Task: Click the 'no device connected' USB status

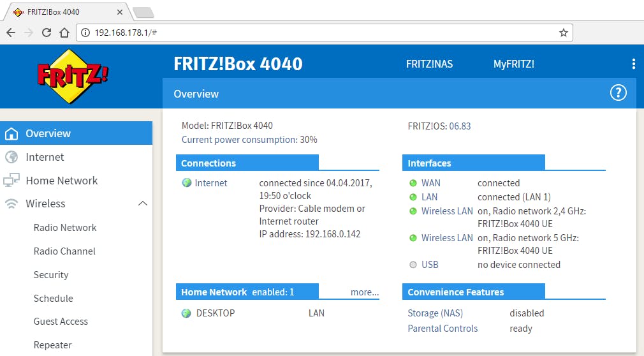Action: coord(519,265)
